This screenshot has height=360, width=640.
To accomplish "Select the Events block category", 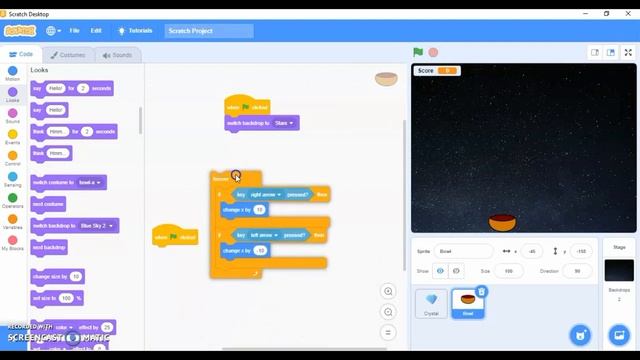I will 13,137.
